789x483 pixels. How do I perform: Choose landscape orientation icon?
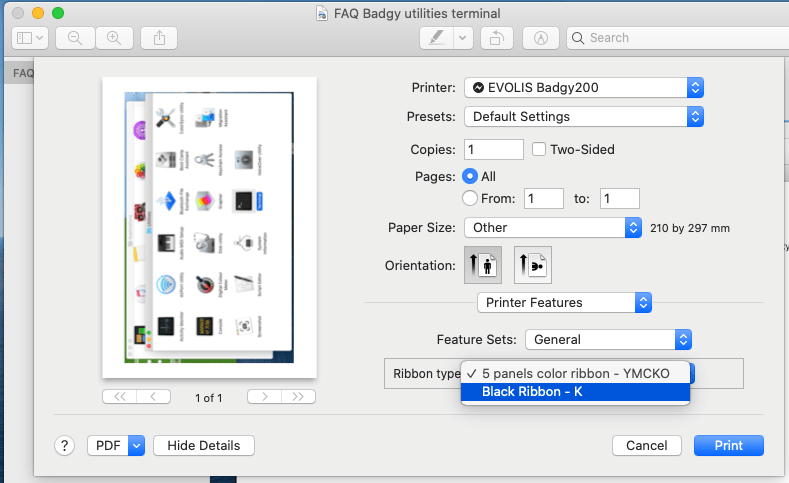[x=533, y=265]
